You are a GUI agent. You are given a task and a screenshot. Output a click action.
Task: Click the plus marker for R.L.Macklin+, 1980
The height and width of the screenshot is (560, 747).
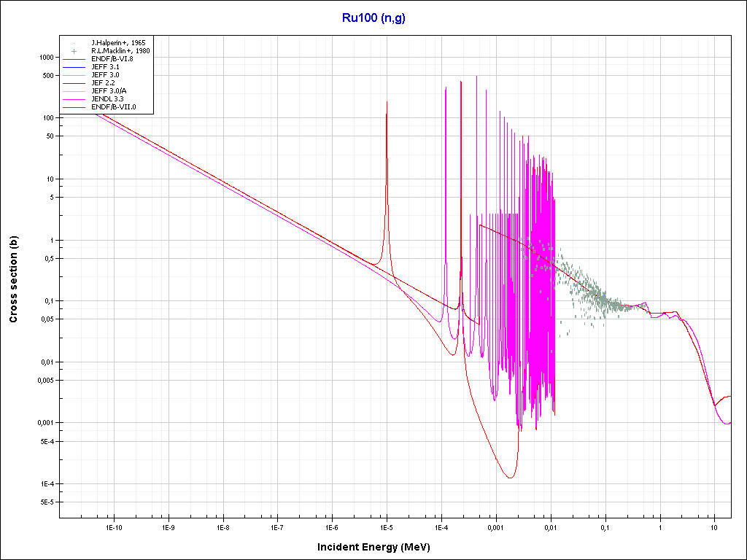point(74,51)
